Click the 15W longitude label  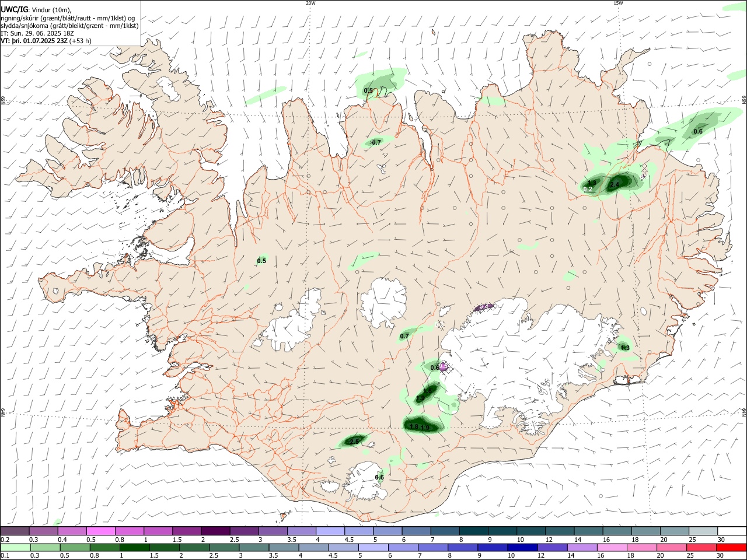618,3
